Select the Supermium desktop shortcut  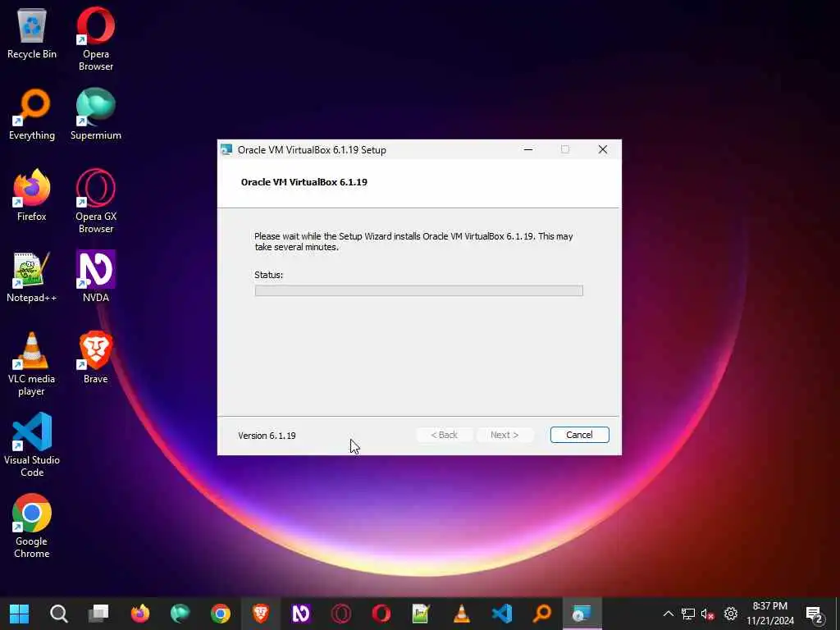(95, 115)
